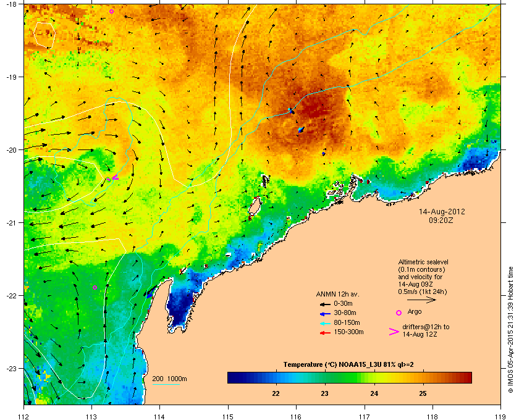Click the elongated island outline near 115.4°E
The height and width of the screenshot is (420, 519).
pos(255,207)
